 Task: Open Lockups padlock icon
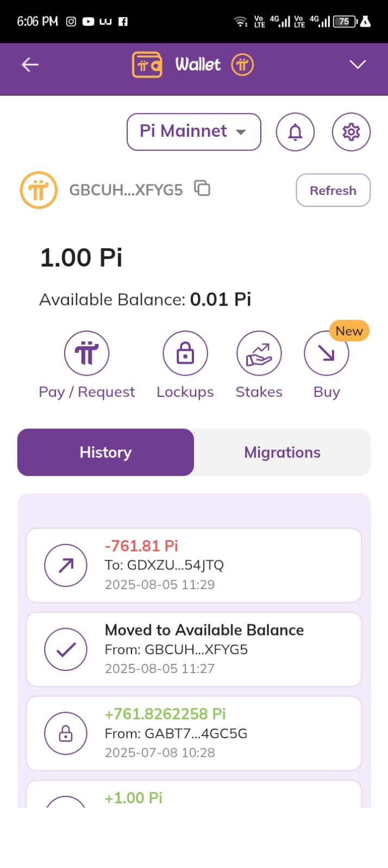click(x=185, y=353)
